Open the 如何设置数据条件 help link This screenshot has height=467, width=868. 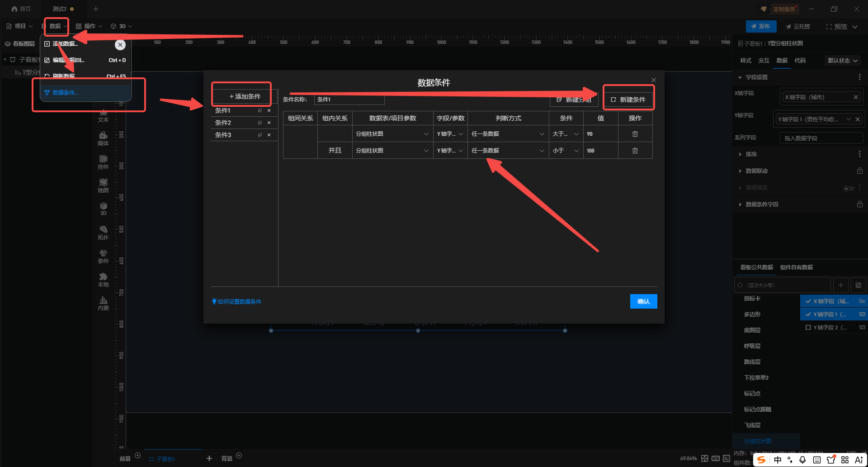click(239, 302)
